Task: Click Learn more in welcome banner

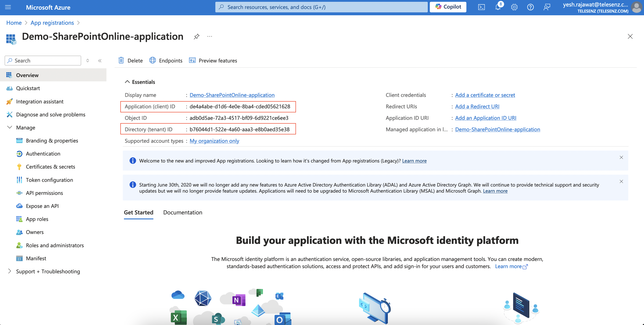Action: [414, 161]
